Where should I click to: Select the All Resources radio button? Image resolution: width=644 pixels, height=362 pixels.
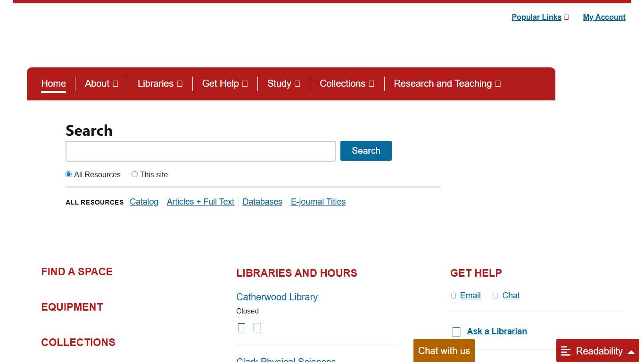click(x=68, y=174)
